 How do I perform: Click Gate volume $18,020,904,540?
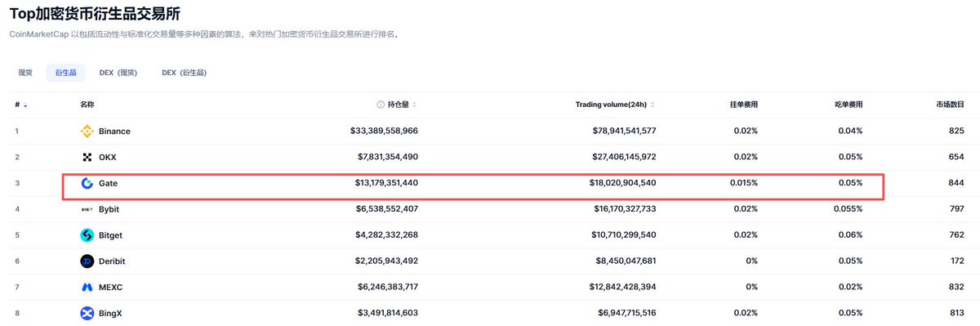(x=624, y=183)
